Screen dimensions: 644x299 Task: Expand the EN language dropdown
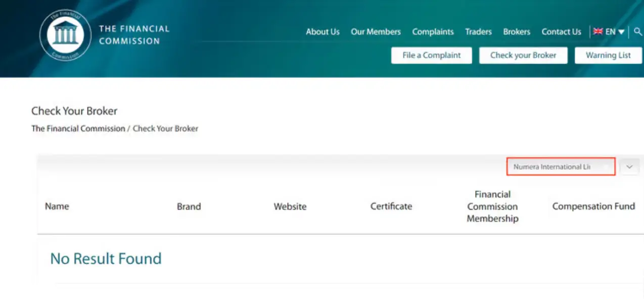(615, 31)
